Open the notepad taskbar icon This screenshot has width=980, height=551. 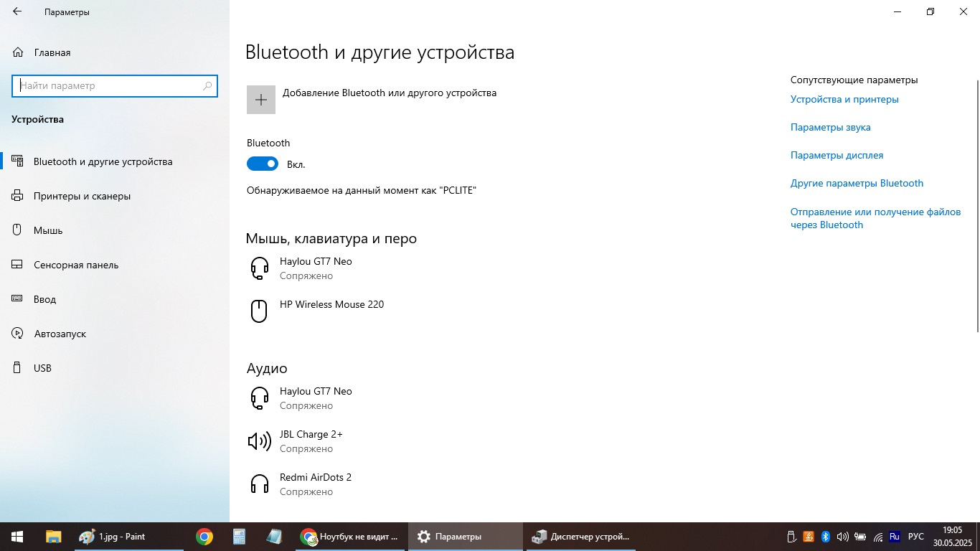point(273,537)
